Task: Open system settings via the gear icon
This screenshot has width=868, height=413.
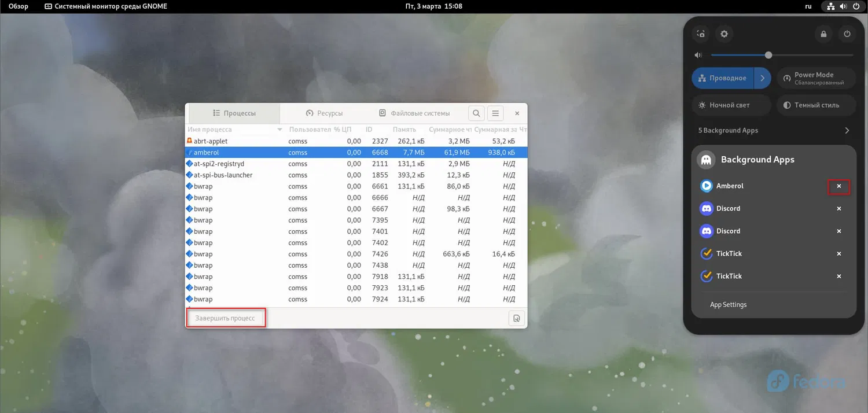Action: [724, 34]
